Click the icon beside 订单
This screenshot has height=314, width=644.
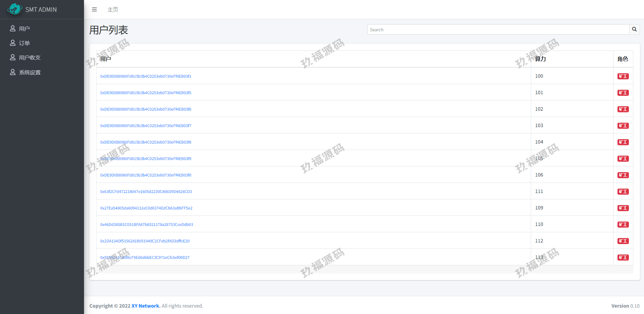[x=13, y=43]
